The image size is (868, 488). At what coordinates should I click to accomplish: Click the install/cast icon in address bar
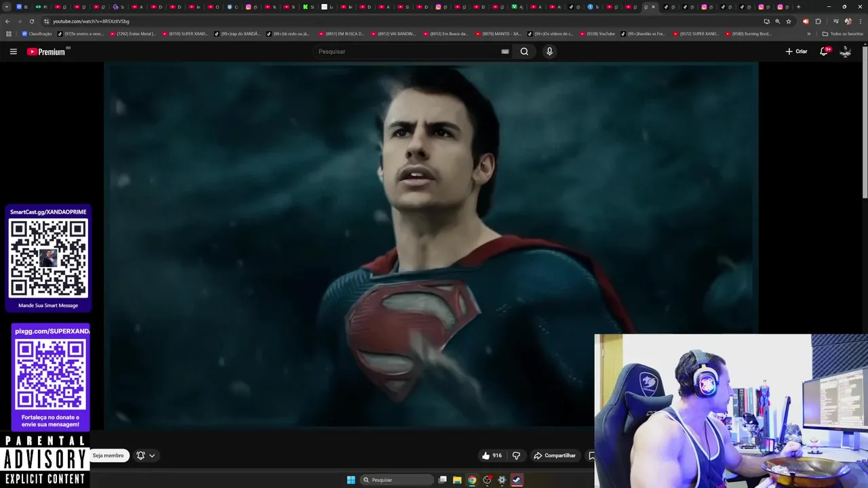(766, 21)
